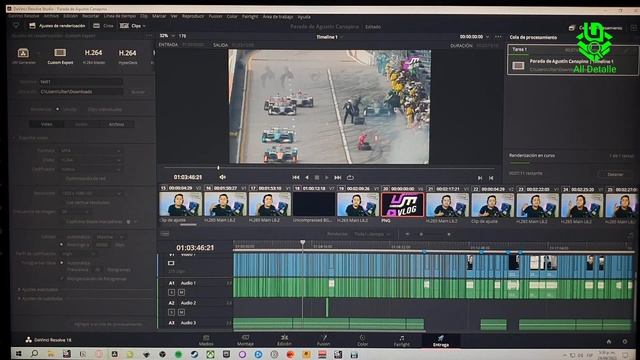
Task: Select the Archivo settings tab
Action: click(116, 124)
